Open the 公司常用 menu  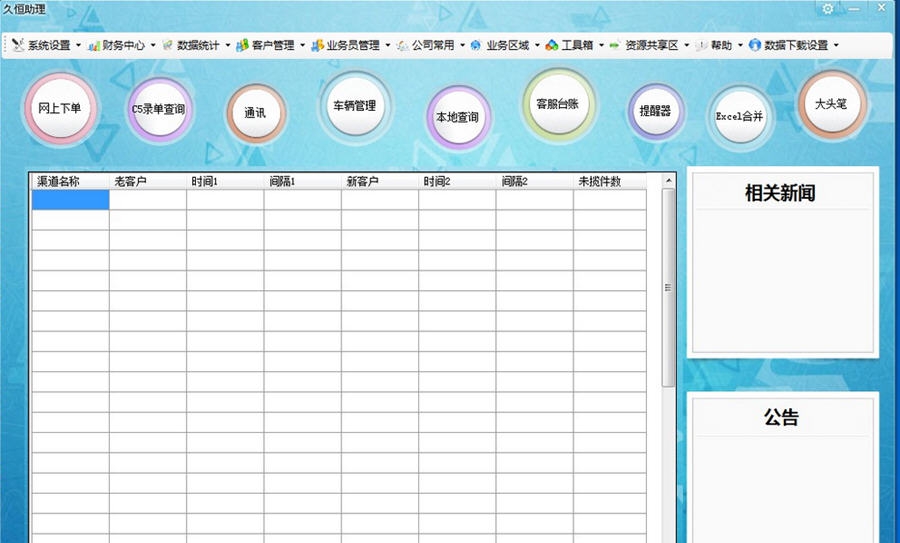pos(433,45)
